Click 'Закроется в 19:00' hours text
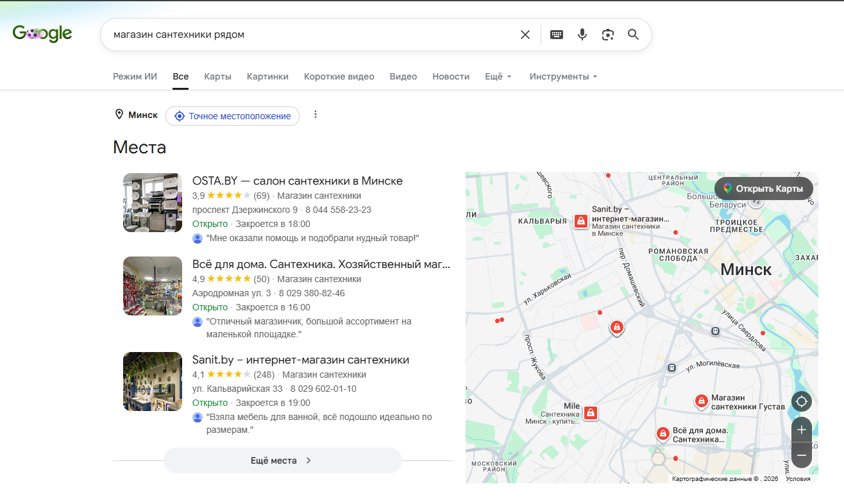Image resolution: width=844 pixels, height=504 pixels. coord(273,403)
